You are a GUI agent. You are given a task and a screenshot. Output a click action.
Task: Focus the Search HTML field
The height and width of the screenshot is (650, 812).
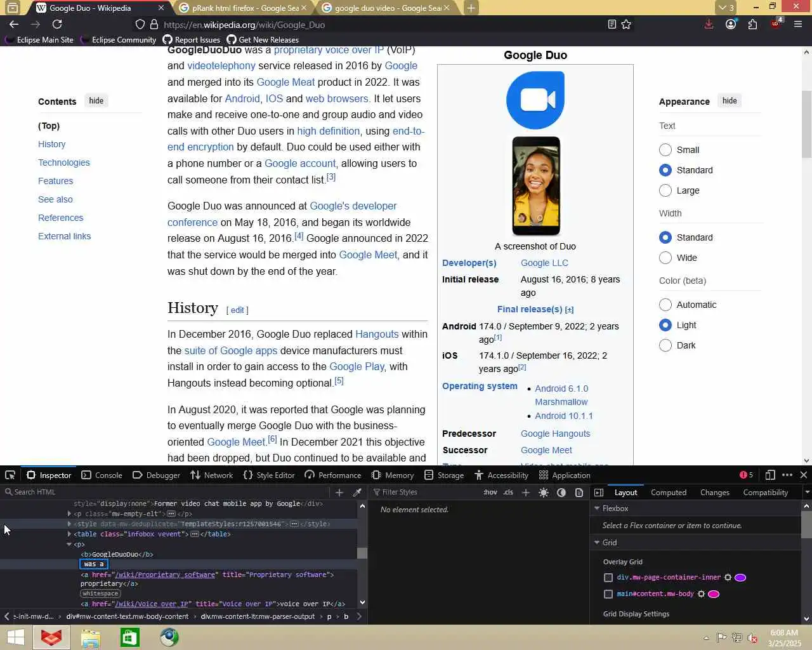[x=165, y=492]
